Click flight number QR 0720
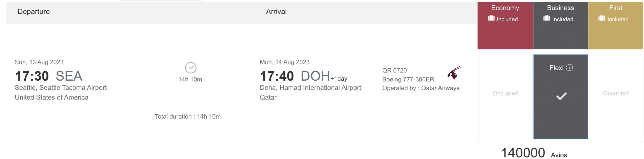This screenshot has height=159, width=644. [x=394, y=71]
